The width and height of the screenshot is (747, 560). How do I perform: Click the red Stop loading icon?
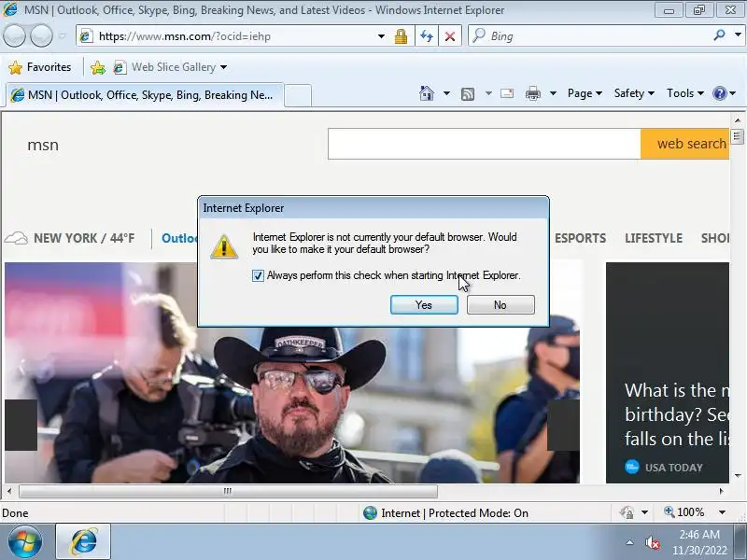coord(450,36)
